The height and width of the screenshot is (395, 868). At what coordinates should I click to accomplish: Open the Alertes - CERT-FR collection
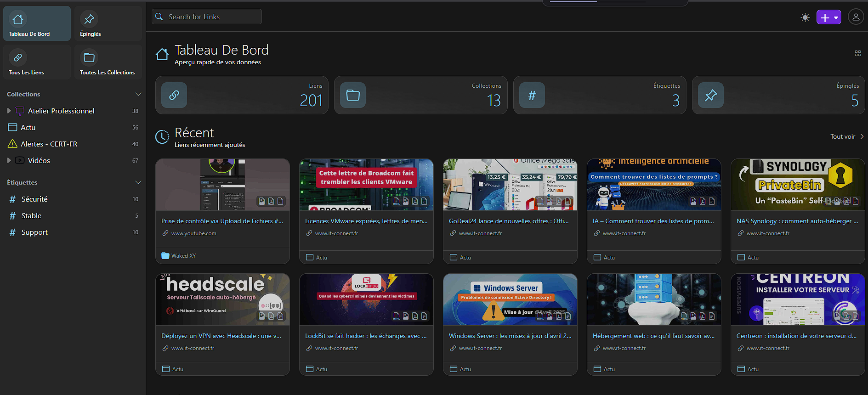[49, 144]
